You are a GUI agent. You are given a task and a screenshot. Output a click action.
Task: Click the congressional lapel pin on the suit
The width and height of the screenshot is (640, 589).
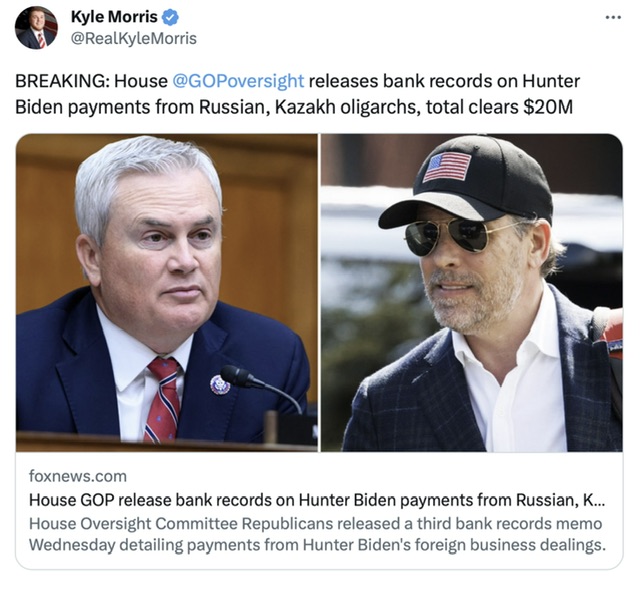pyautogui.click(x=220, y=385)
